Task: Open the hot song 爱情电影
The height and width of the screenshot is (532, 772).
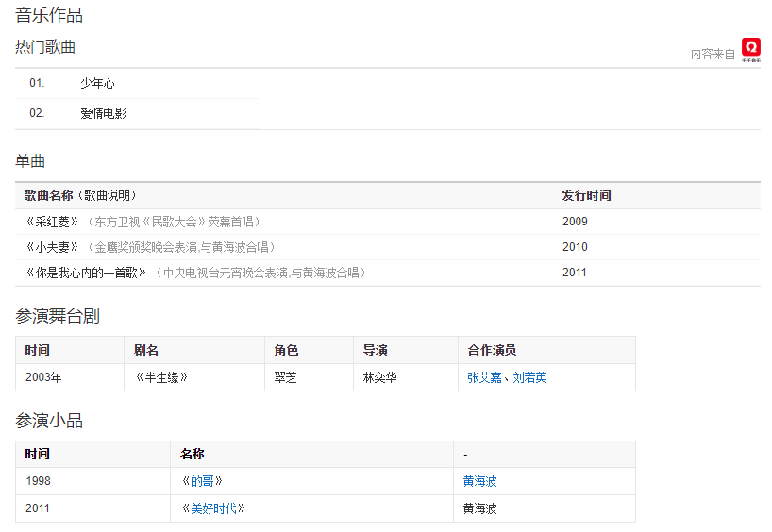Action: coord(103,114)
